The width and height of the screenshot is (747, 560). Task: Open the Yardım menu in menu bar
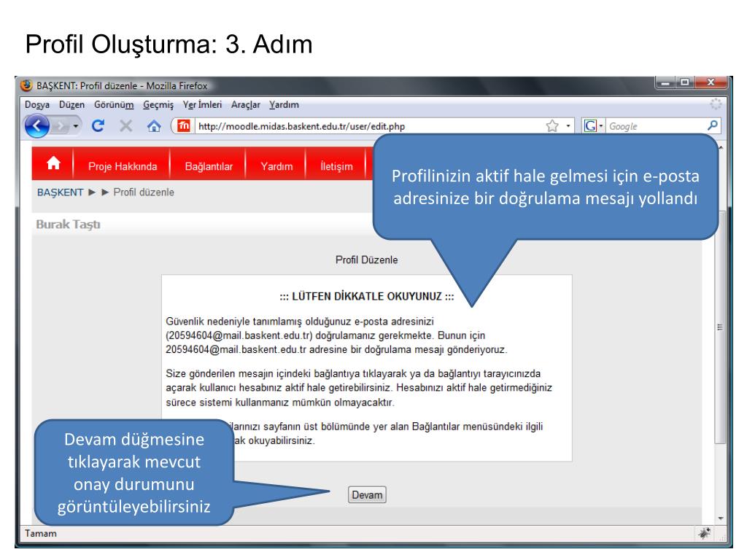[x=284, y=105]
